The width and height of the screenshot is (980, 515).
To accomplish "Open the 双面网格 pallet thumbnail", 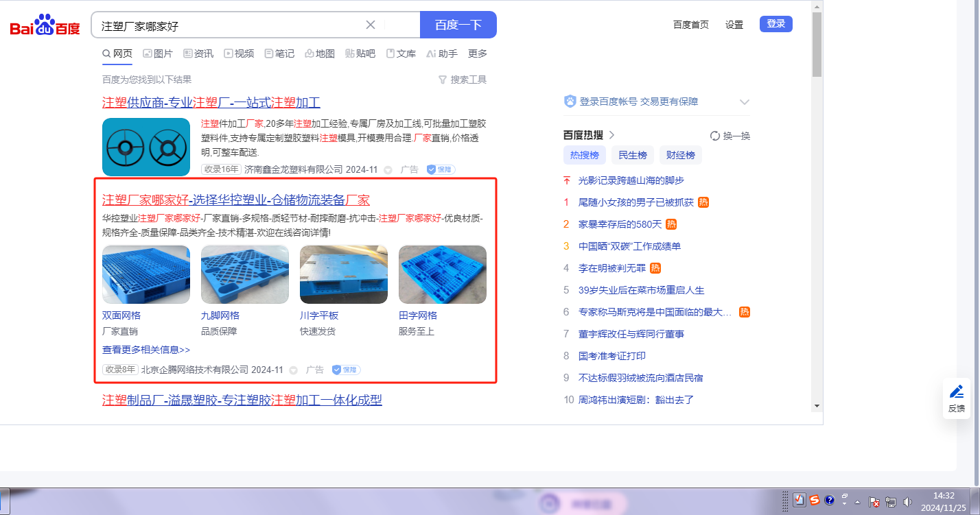I will pos(146,274).
